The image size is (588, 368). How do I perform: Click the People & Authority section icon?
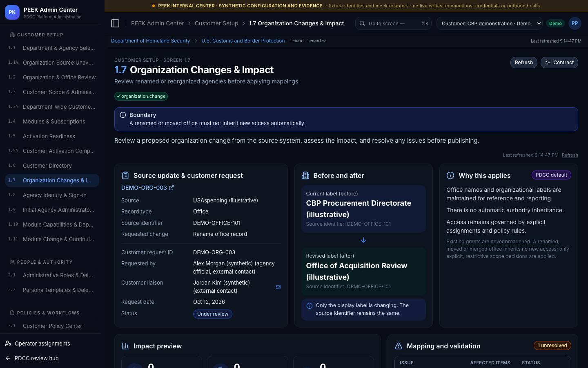12,262
